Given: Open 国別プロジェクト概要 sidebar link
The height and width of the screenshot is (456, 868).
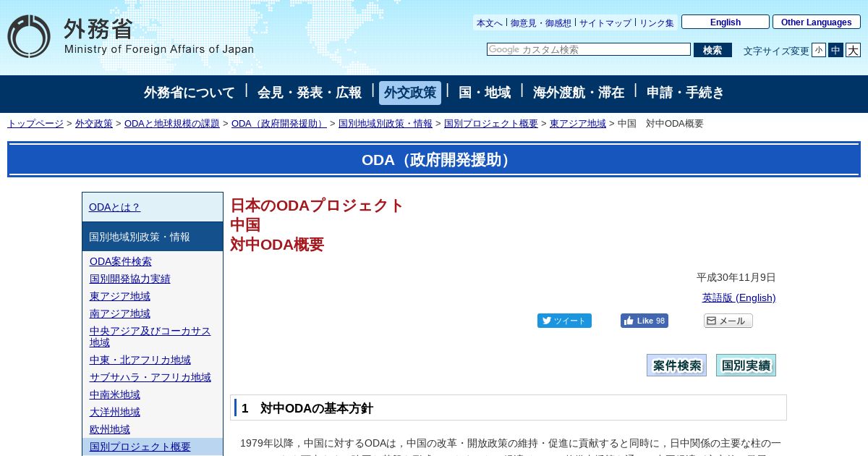Looking at the screenshot, I should pyautogui.click(x=140, y=447).
